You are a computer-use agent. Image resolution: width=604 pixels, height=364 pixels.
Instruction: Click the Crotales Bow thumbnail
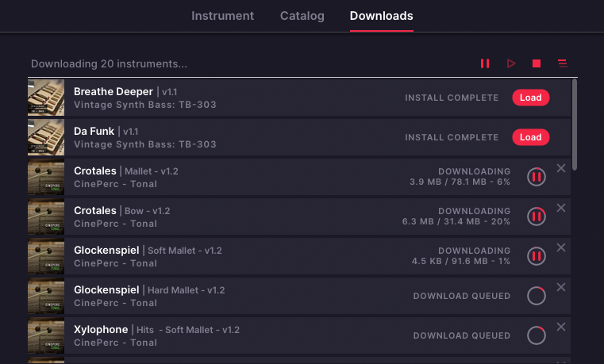(46, 216)
